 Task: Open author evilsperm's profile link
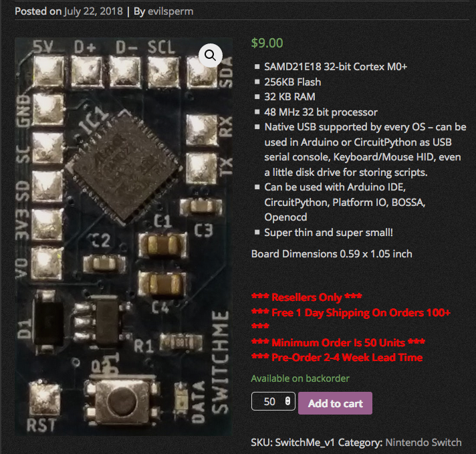coord(170,11)
